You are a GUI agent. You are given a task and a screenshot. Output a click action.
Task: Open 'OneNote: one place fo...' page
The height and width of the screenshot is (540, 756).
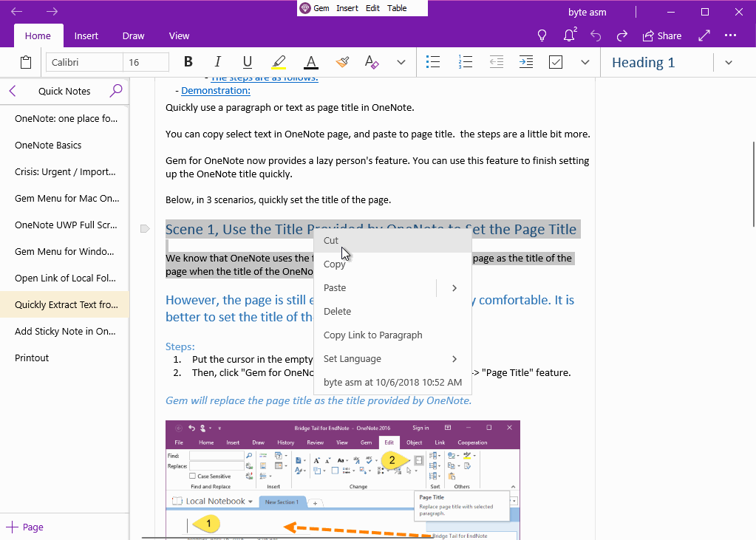tap(64, 119)
